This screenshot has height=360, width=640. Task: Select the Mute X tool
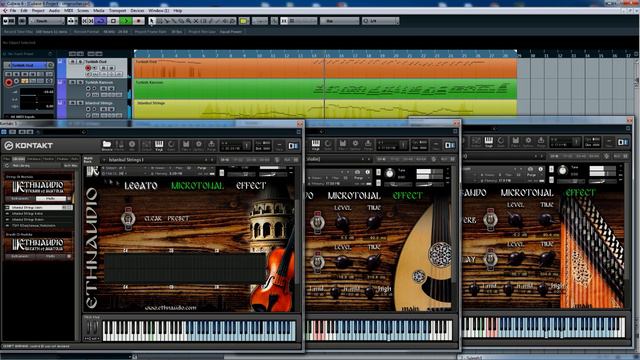click(x=196, y=21)
